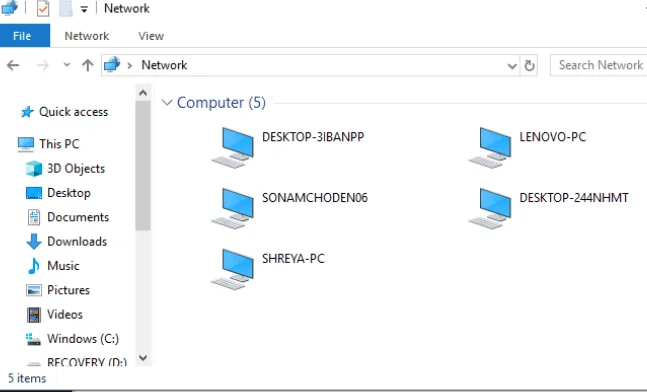Image resolution: width=647 pixels, height=392 pixels.
Task: Open Customize Quick Access Toolbar dropdown
Action: coord(84,9)
